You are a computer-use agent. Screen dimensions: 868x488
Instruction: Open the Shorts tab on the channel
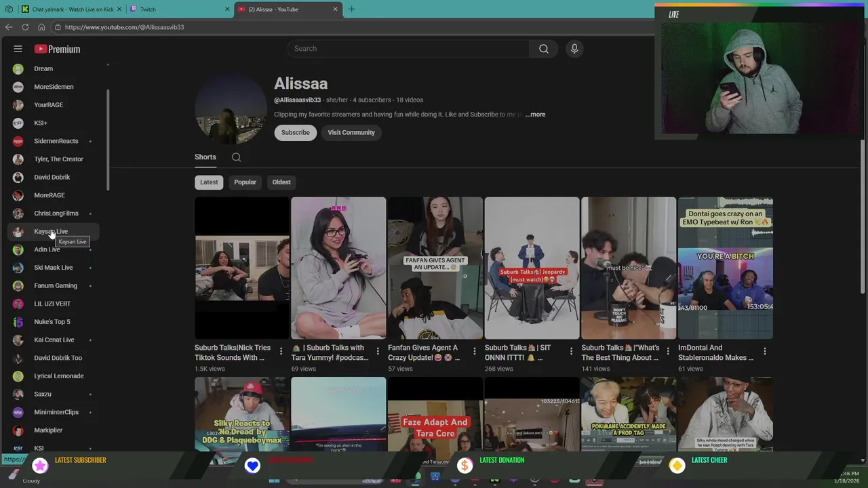click(205, 157)
